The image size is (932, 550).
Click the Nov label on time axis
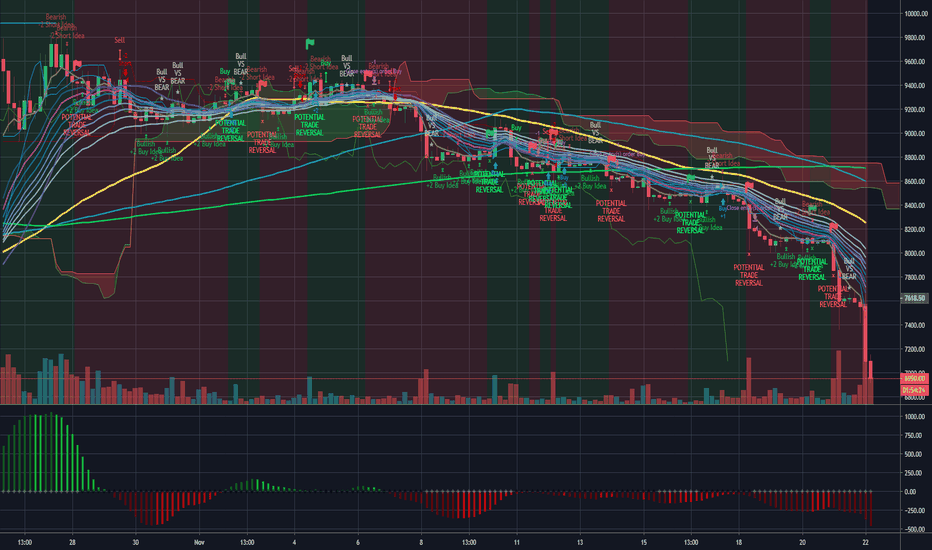[x=199, y=542]
